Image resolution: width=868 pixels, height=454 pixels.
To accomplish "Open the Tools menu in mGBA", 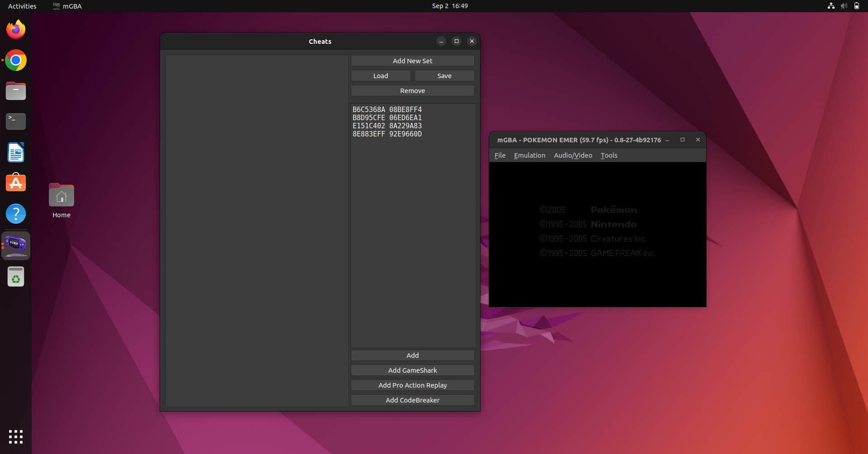I will (609, 155).
